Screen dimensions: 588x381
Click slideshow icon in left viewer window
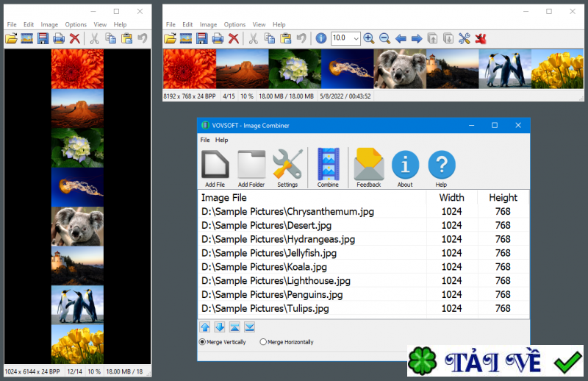pyautogui.click(x=27, y=38)
